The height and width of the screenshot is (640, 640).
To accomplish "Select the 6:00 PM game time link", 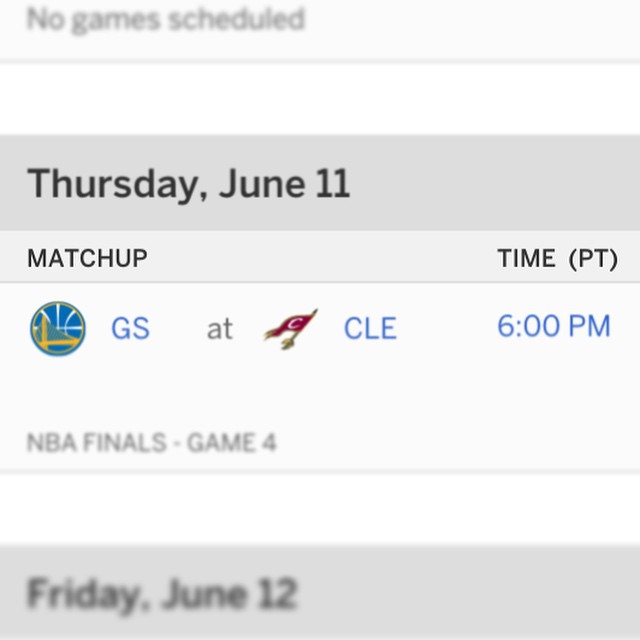I will coord(554,326).
